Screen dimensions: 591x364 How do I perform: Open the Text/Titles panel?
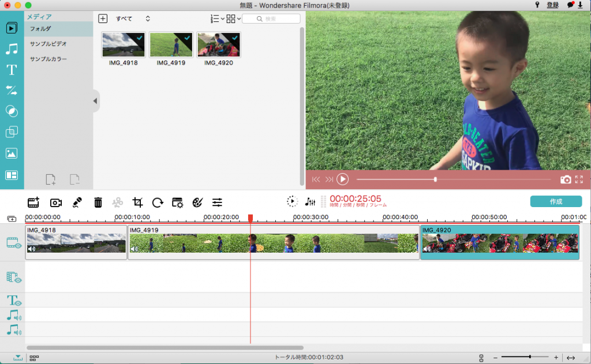(x=12, y=70)
